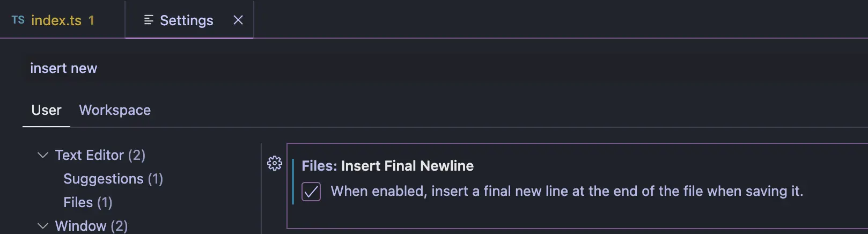Focus the settings search box containing 'insert new'

(445, 68)
